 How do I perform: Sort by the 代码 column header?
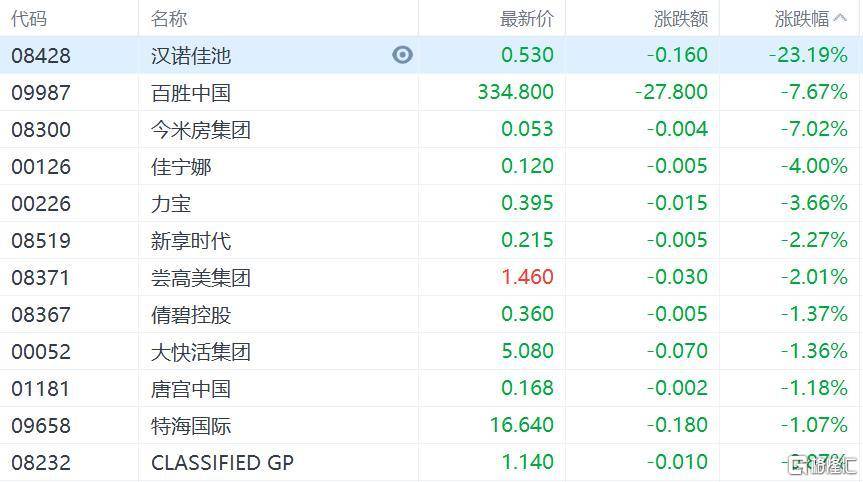point(29,18)
